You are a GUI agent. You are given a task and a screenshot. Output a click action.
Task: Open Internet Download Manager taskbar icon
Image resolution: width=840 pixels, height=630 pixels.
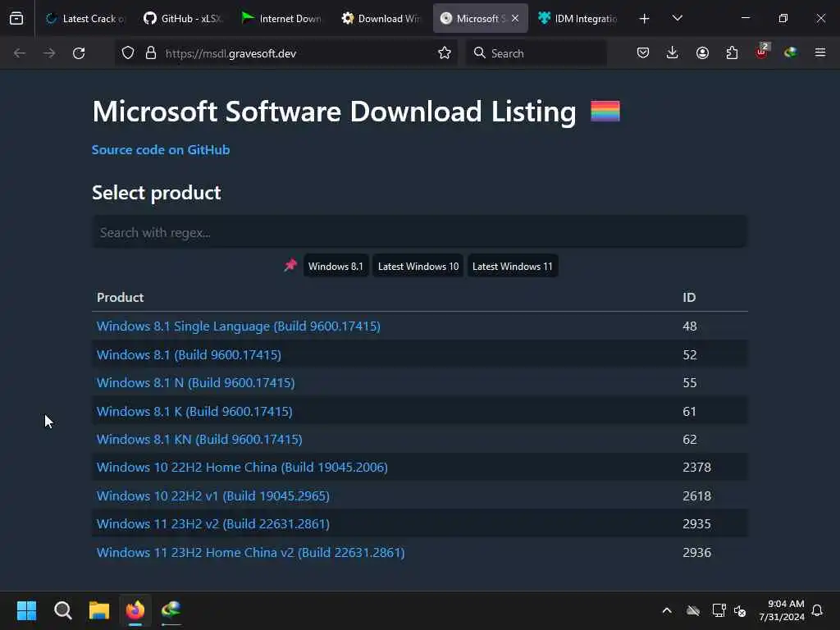click(x=171, y=610)
